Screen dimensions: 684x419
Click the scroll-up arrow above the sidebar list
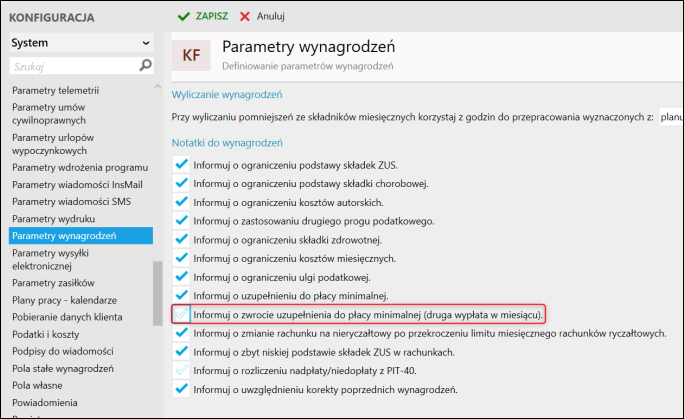click(x=157, y=87)
